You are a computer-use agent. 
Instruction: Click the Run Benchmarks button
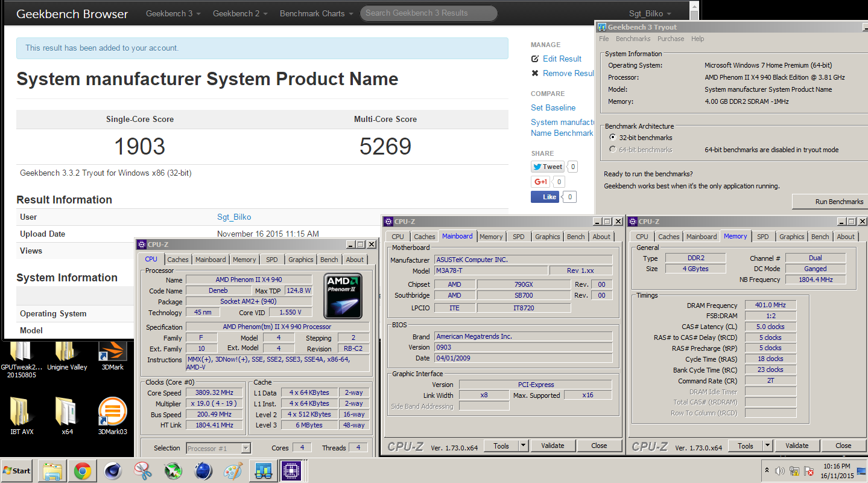(829, 202)
